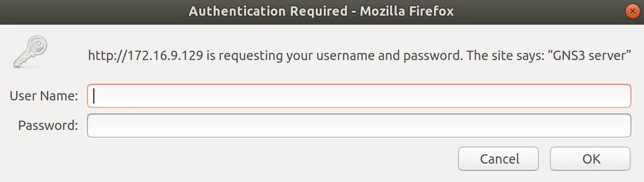Screen dimensions: 644x182
Task: Confirm credentials with the OK button
Action: point(590,159)
